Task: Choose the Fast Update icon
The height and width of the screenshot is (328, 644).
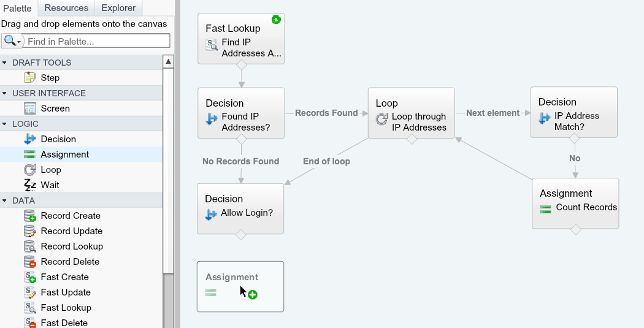Action: click(x=29, y=292)
